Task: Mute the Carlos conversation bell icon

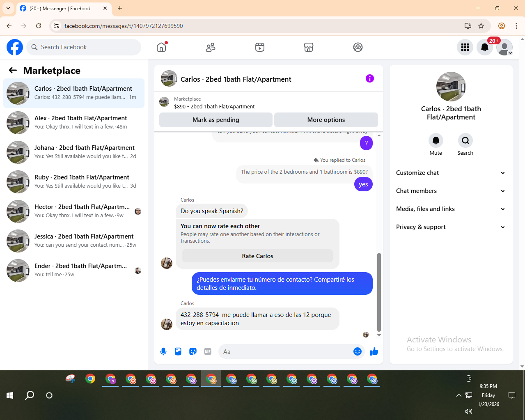Action: (436, 140)
